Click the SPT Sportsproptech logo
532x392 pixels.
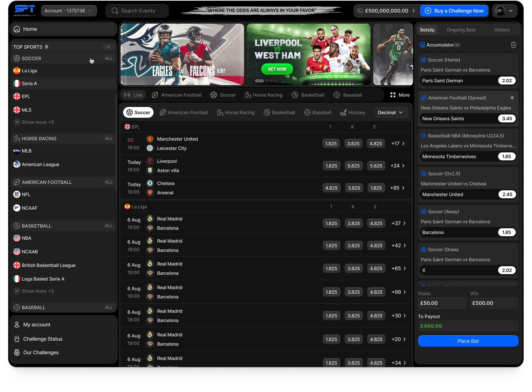tap(25, 10)
